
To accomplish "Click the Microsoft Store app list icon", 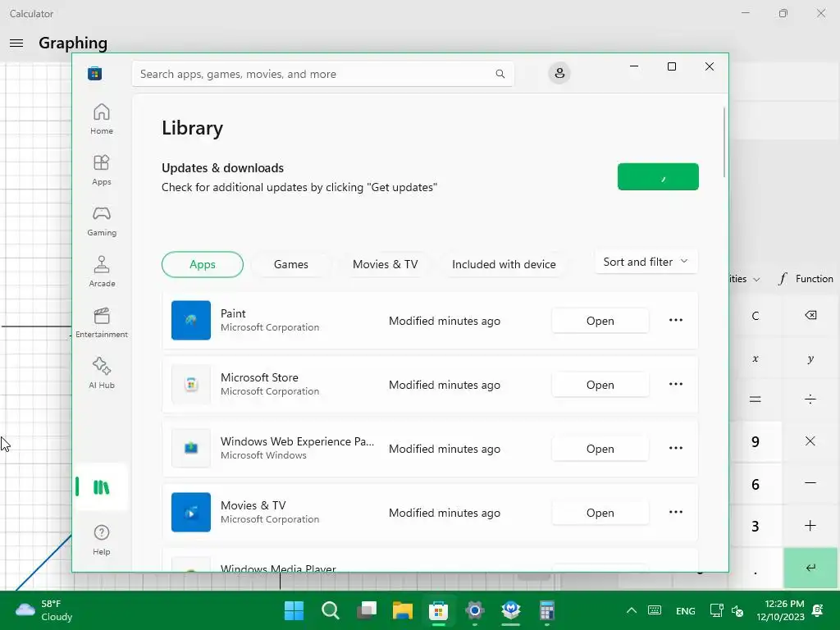I will 190,384.
